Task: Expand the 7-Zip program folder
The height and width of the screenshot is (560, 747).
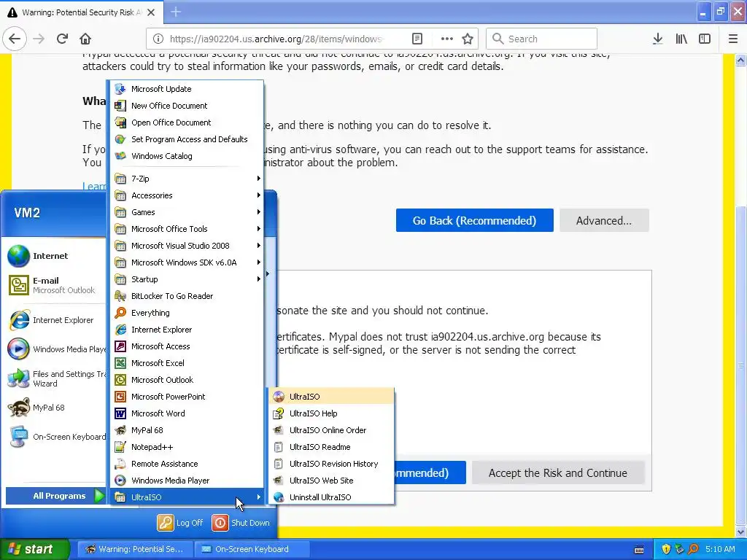Action: pyautogui.click(x=187, y=179)
